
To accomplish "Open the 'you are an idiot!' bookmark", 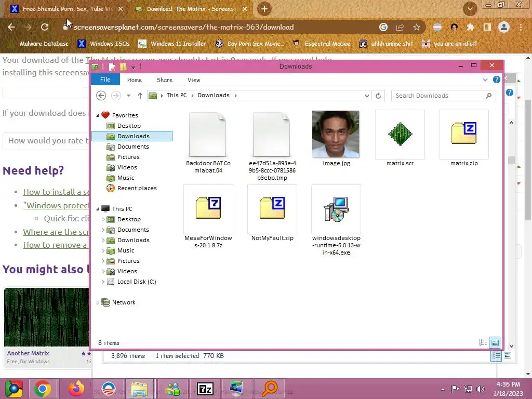I will 449,44.
